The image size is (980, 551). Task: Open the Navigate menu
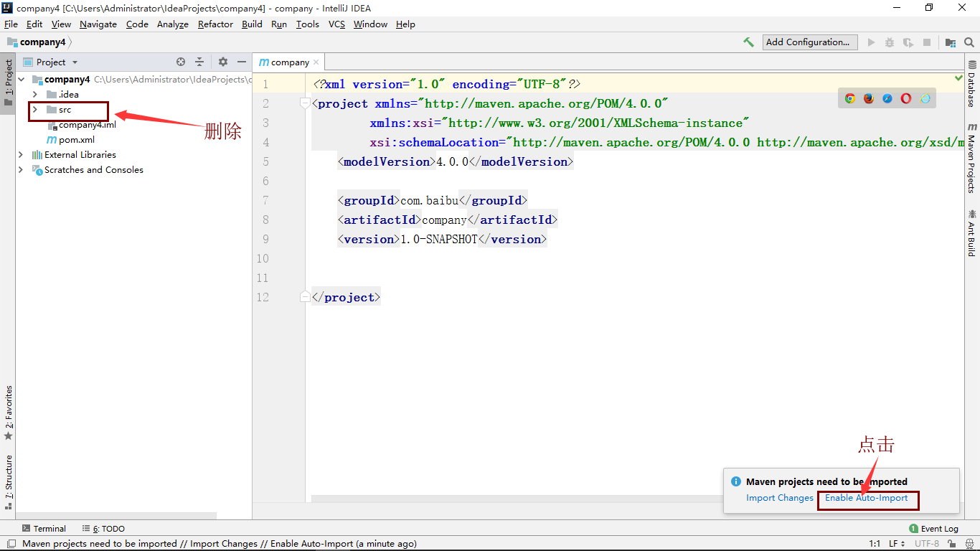pyautogui.click(x=98, y=24)
